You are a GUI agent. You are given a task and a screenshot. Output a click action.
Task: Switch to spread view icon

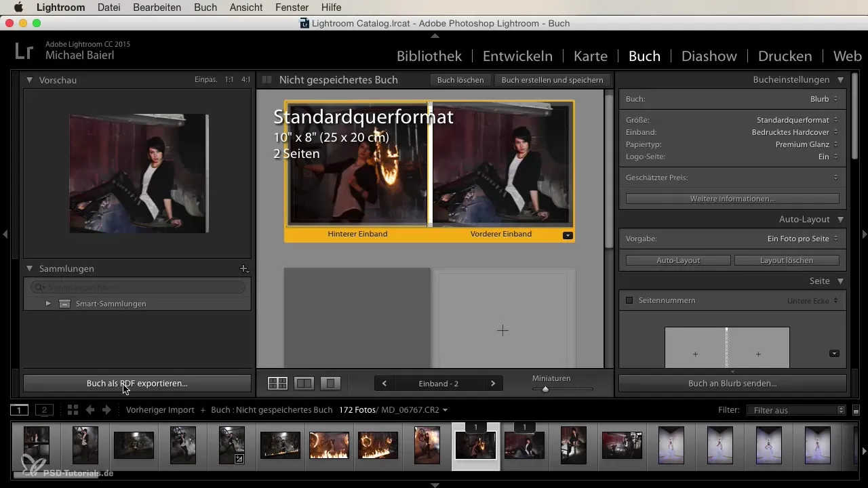tap(304, 384)
